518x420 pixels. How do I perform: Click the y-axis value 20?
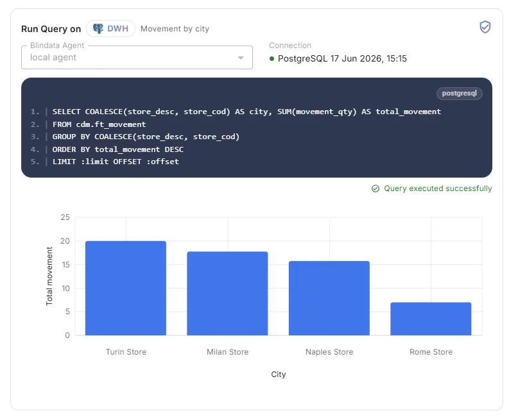click(x=65, y=241)
